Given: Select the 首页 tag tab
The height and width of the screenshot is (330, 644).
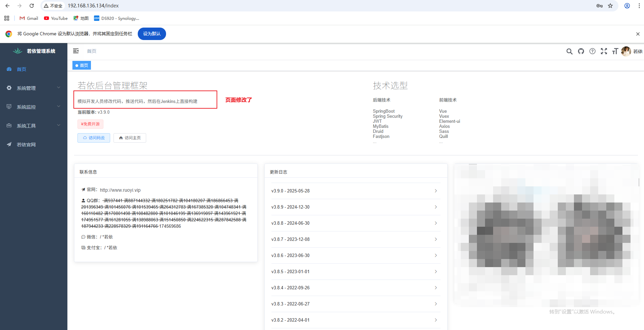Looking at the screenshot, I should point(82,65).
